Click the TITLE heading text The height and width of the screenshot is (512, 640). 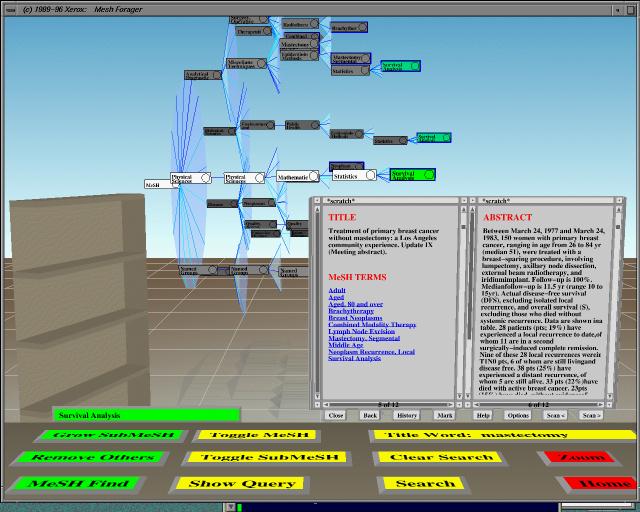pos(342,217)
